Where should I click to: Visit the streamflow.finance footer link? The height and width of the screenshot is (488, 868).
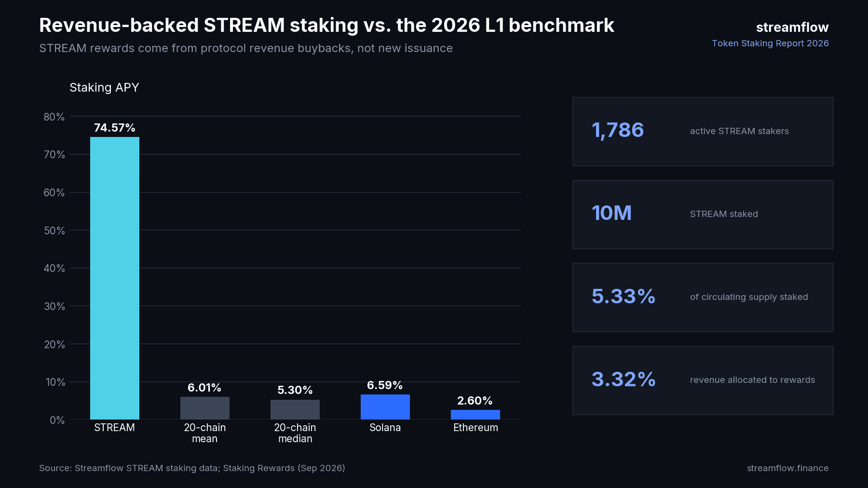787,468
